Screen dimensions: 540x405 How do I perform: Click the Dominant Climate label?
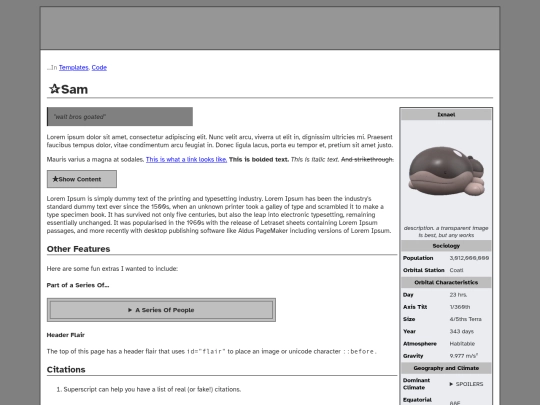point(416,384)
